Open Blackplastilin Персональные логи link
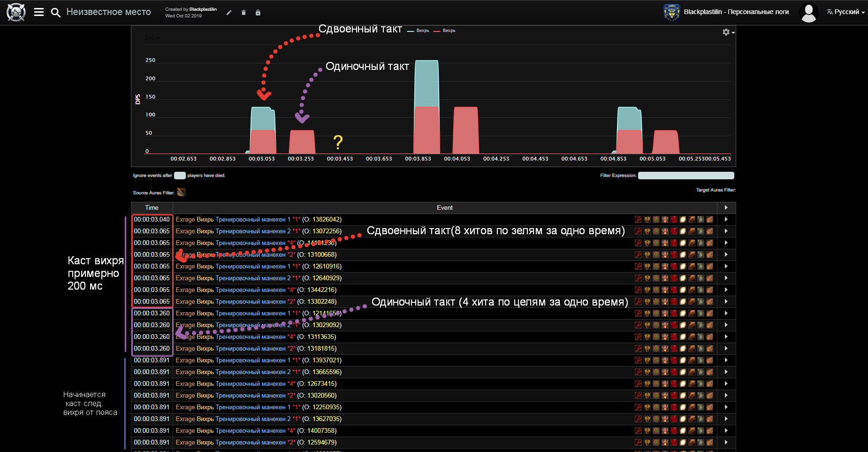This screenshot has height=452, width=868. (x=736, y=12)
